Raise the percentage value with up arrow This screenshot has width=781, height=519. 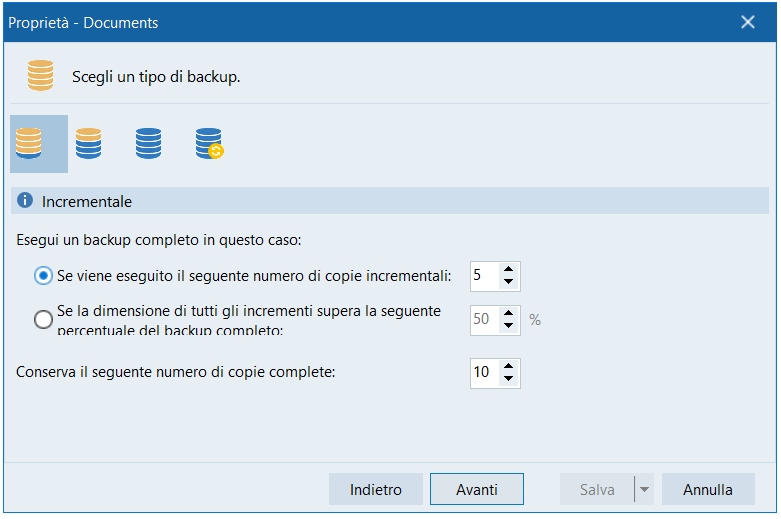(509, 314)
